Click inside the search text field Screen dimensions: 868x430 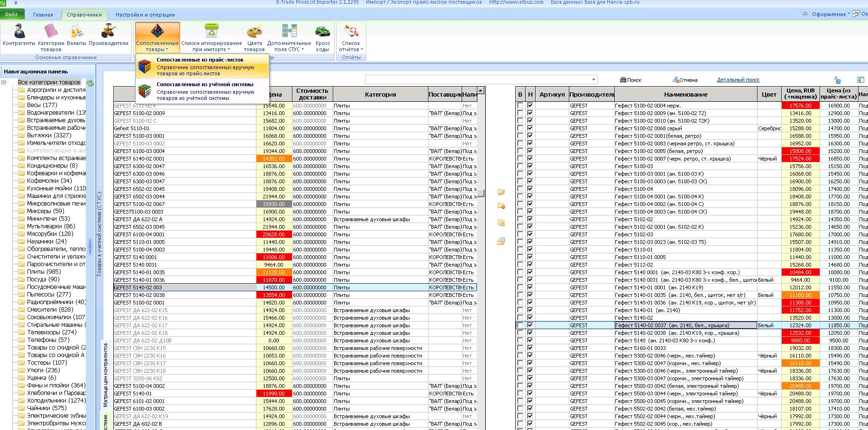click(x=477, y=80)
